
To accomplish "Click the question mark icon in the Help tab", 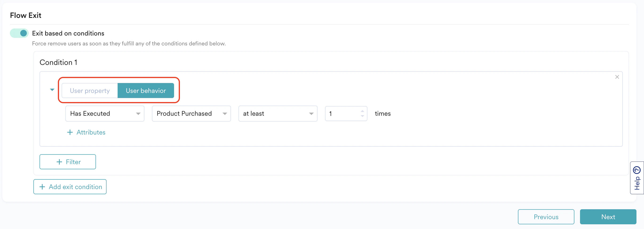I will [x=636, y=170].
